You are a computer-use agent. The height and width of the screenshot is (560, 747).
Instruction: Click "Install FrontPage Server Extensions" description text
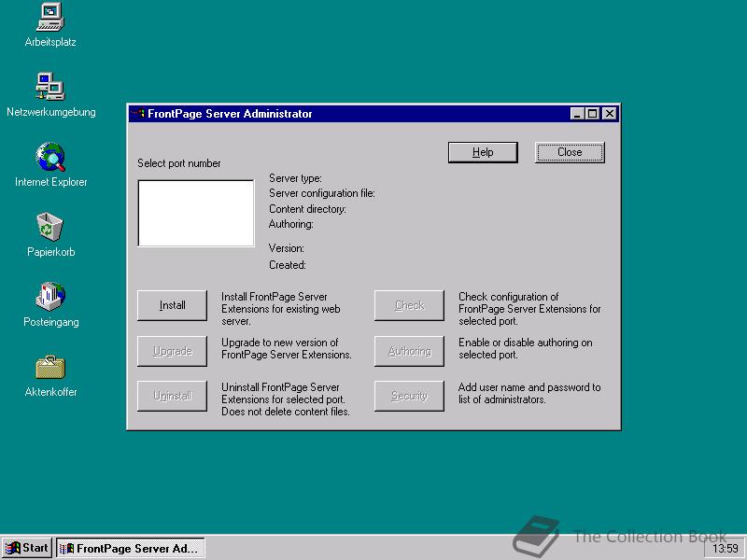pyautogui.click(x=281, y=309)
